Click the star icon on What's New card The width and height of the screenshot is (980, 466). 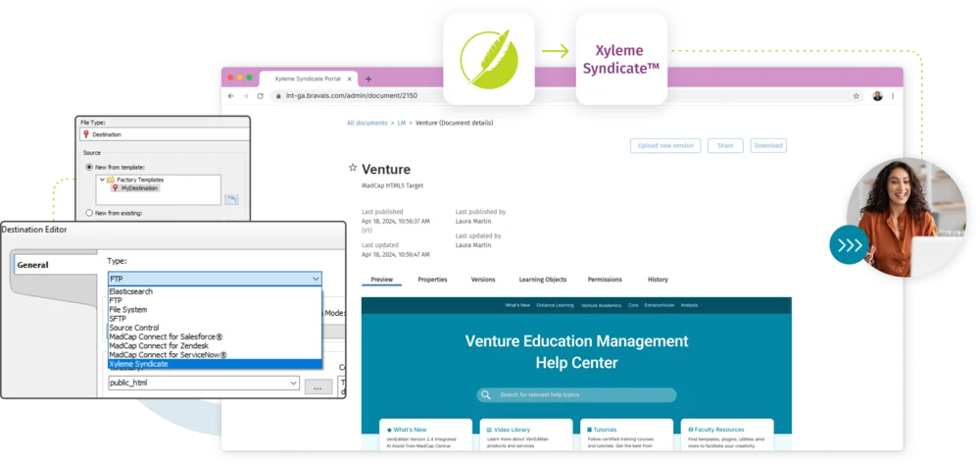[389, 430]
